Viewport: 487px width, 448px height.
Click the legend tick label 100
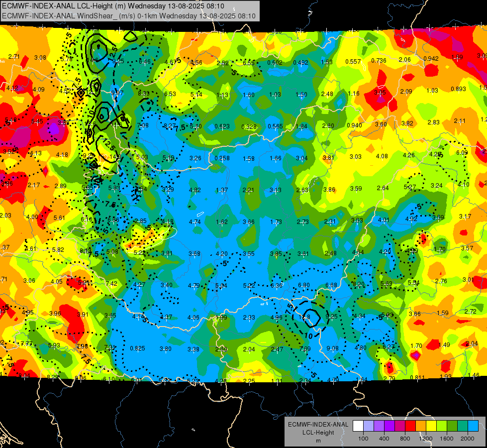click(363, 439)
